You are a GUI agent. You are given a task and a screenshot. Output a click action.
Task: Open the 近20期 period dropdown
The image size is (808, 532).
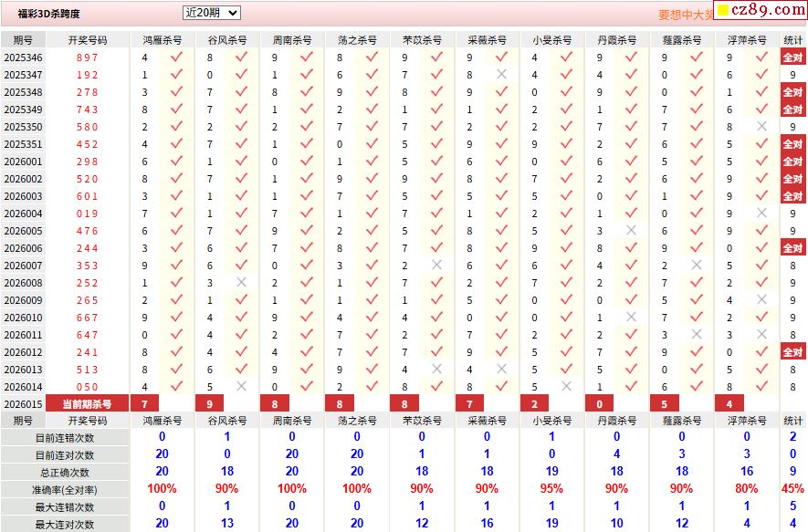click(x=211, y=13)
